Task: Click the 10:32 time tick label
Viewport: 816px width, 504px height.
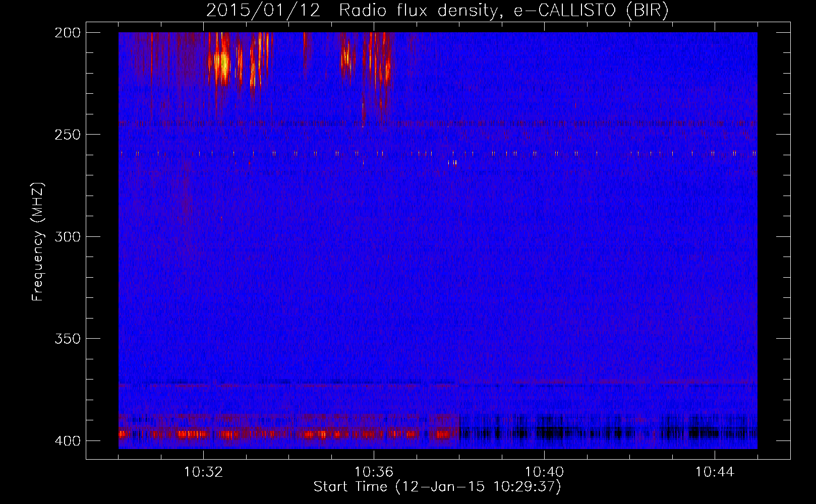Action: click(x=203, y=472)
